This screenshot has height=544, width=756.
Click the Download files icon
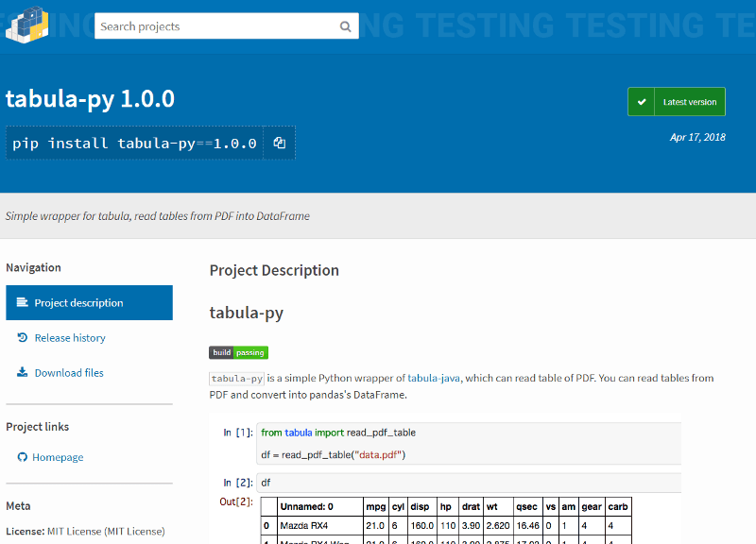tap(22, 373)
